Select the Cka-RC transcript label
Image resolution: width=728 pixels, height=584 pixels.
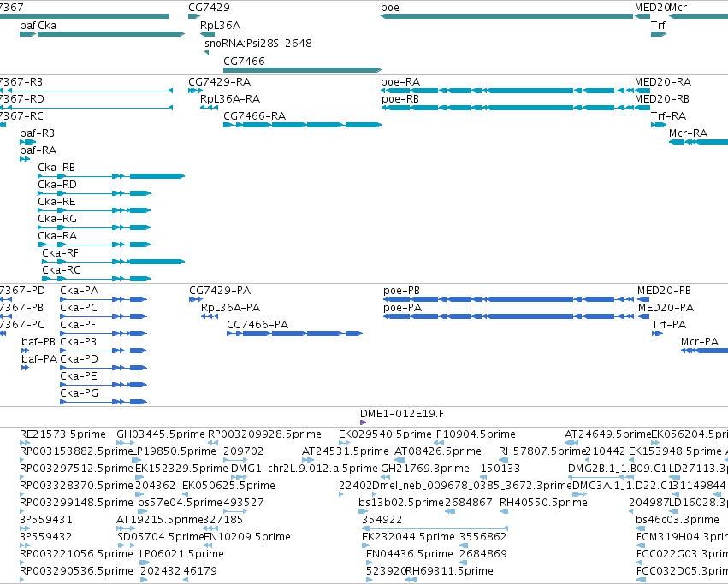(61, 270)
